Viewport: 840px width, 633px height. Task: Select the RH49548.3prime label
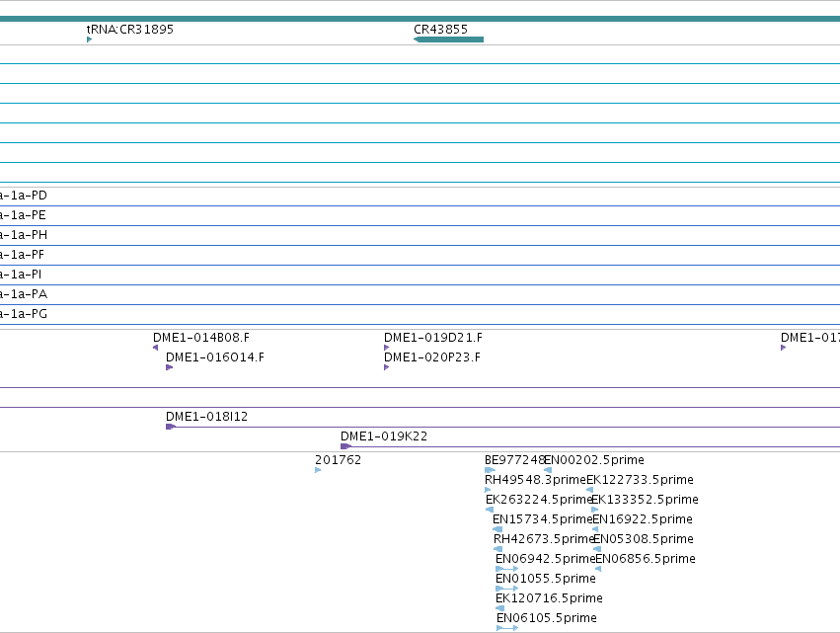(535, 480)
